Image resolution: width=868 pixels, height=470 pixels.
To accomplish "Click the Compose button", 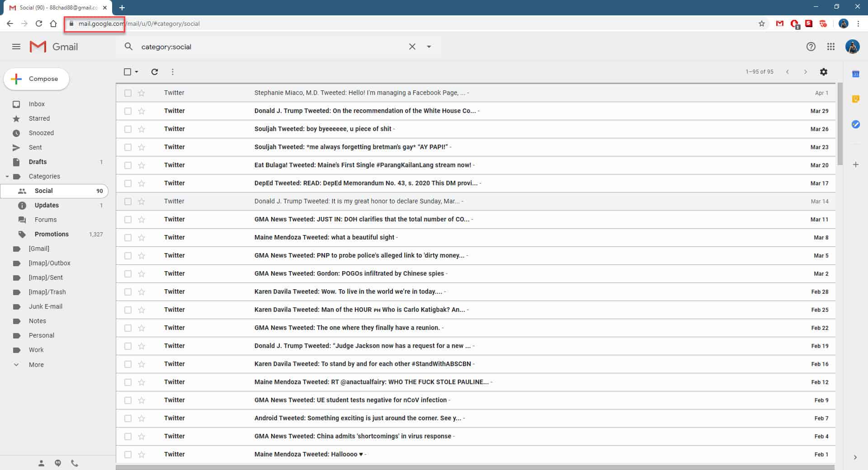I will [x=37, y=79].
